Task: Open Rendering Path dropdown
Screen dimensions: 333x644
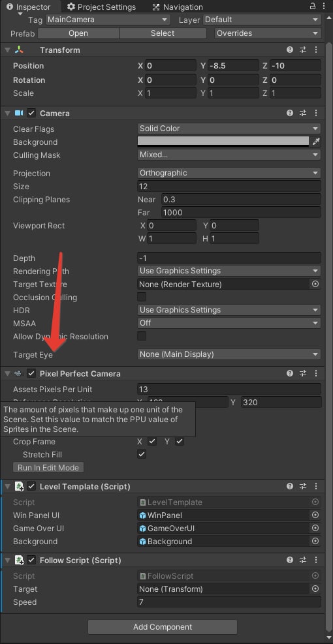Action: click(229, 271)
